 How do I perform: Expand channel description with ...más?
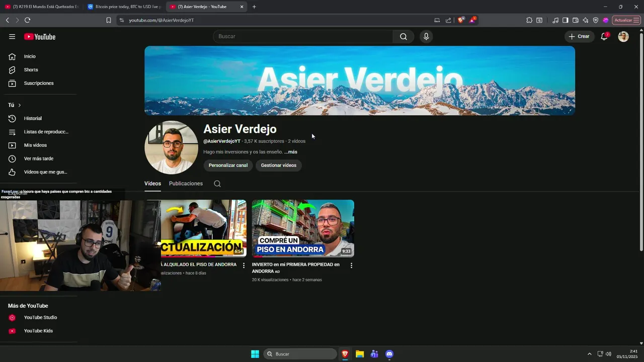(x=291, y=152)
